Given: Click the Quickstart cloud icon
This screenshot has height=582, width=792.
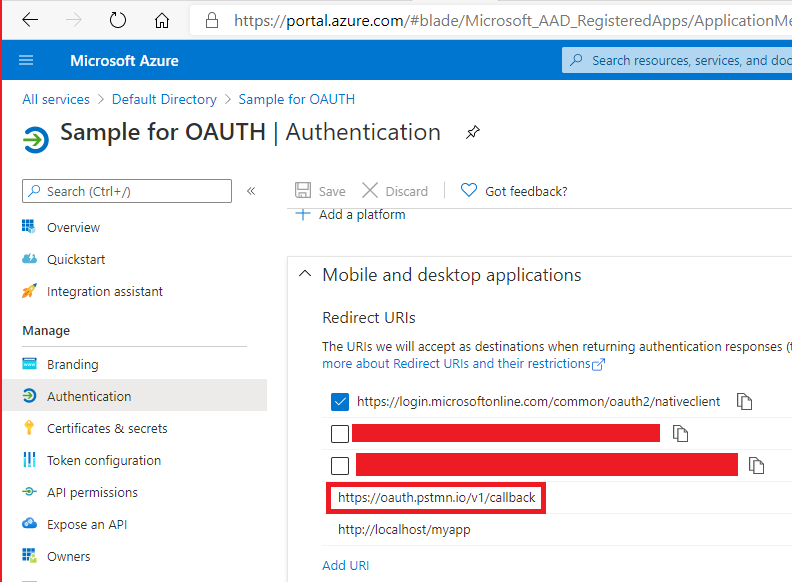Looking at the screenshot, I should point(29,259).
